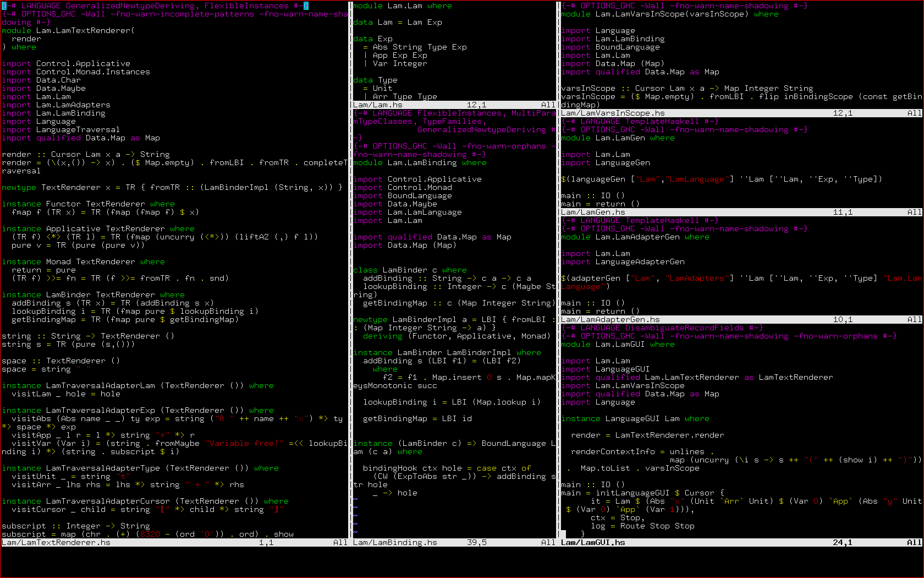The image size is (924, 578).
Task: Click cursor position '39,5' in the LamBinding status line
Action: (476, 542)
